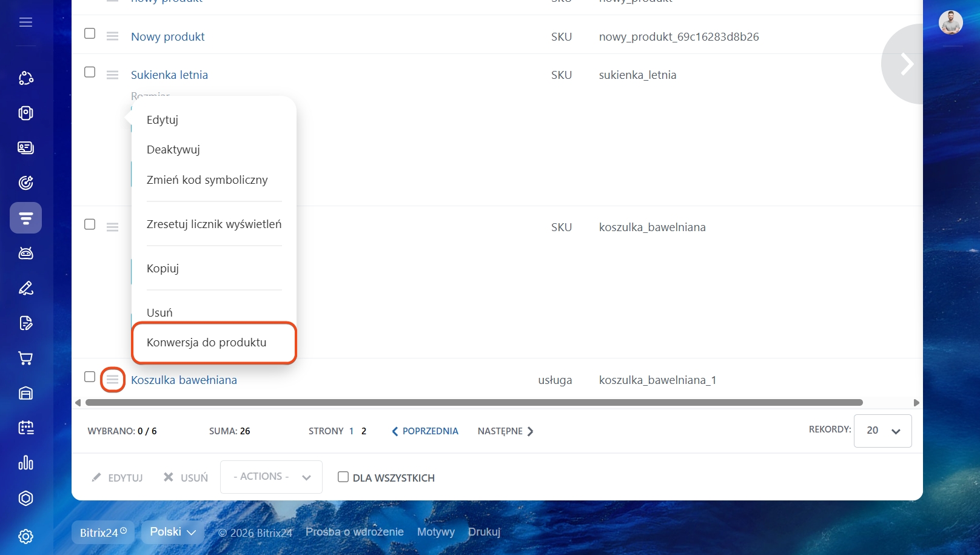Open the calendar icon in left sidebar

tap(25, 428)
